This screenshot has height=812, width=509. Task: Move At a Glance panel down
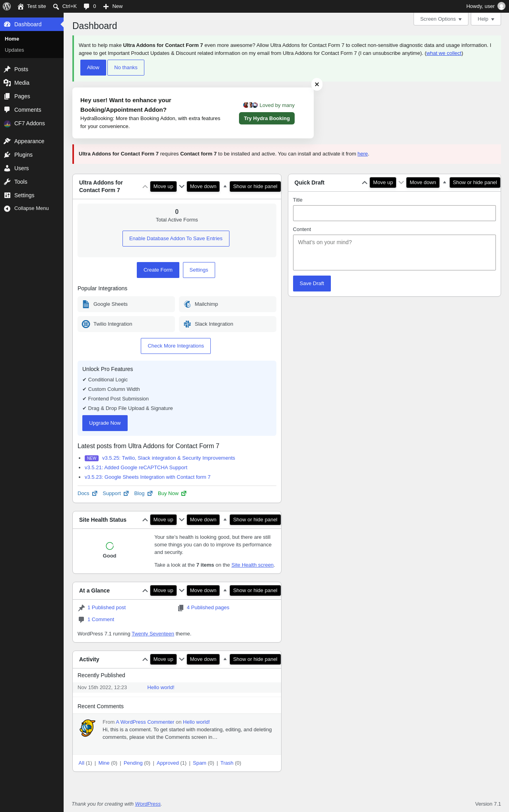[x=182, y=591]
